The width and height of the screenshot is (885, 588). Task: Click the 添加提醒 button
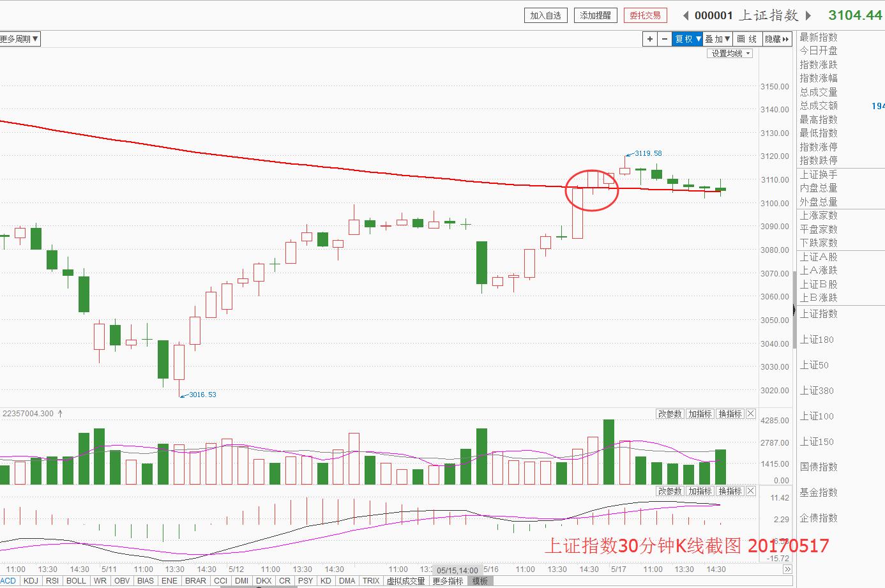coord(595,15)
